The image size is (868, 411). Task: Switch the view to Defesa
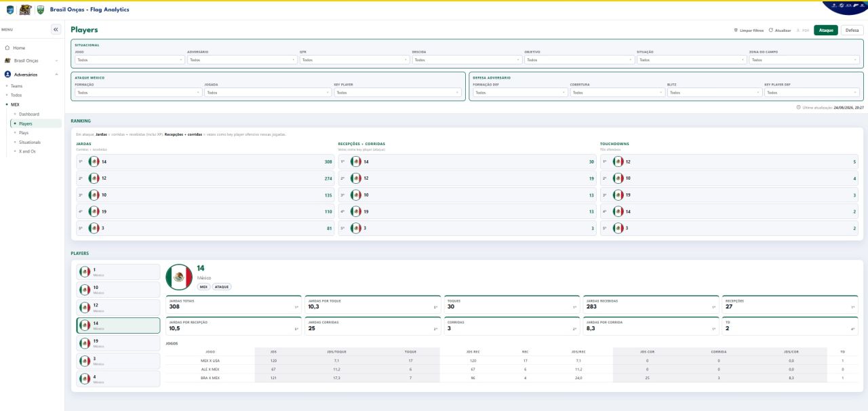pos(852,31)
